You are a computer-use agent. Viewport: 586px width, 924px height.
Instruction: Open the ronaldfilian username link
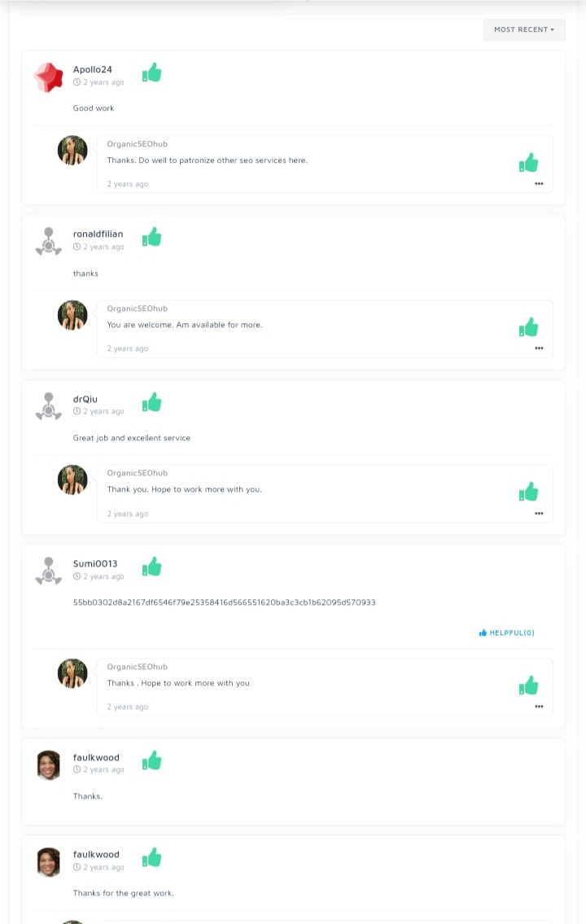click(98, 234)
